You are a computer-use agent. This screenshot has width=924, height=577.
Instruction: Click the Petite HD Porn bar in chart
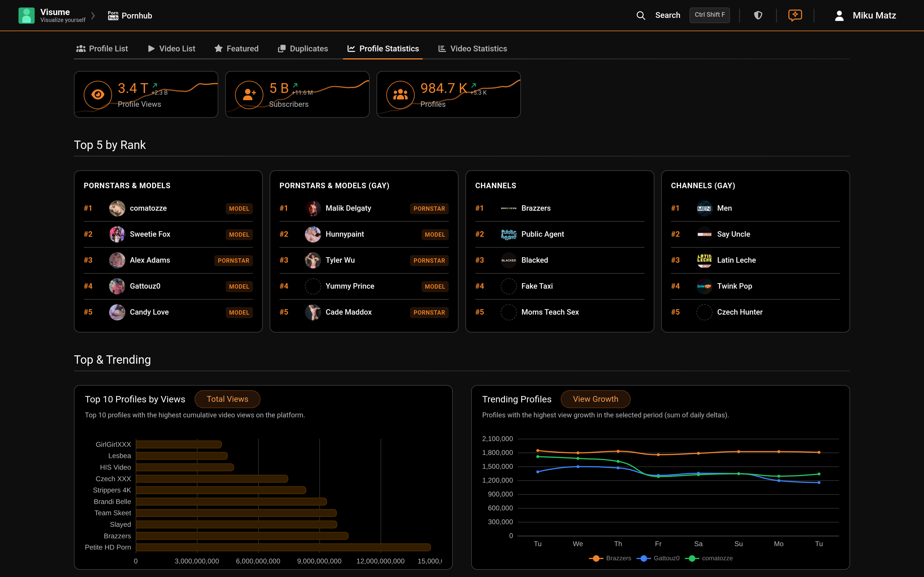tap(283, 547)
